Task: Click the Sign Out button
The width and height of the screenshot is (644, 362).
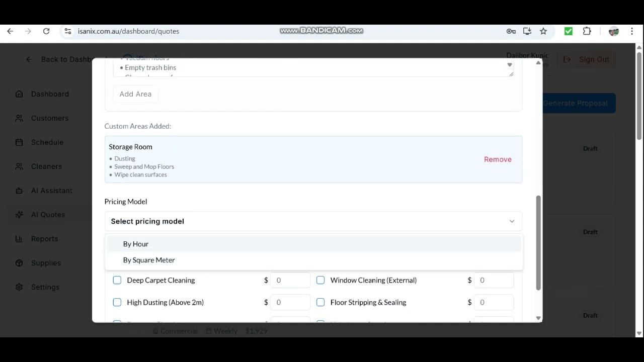Action: (587, 59)
